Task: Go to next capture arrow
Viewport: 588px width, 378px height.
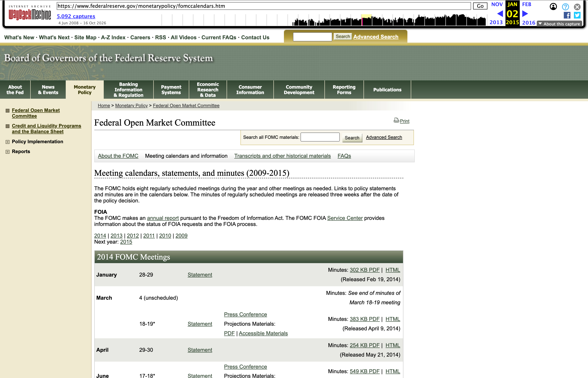Action: pyautogui.click(x=525, y=14)
